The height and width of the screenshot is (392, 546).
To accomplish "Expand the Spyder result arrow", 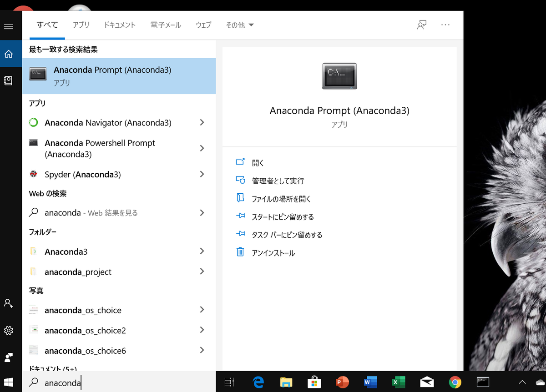I will (202, 174).
